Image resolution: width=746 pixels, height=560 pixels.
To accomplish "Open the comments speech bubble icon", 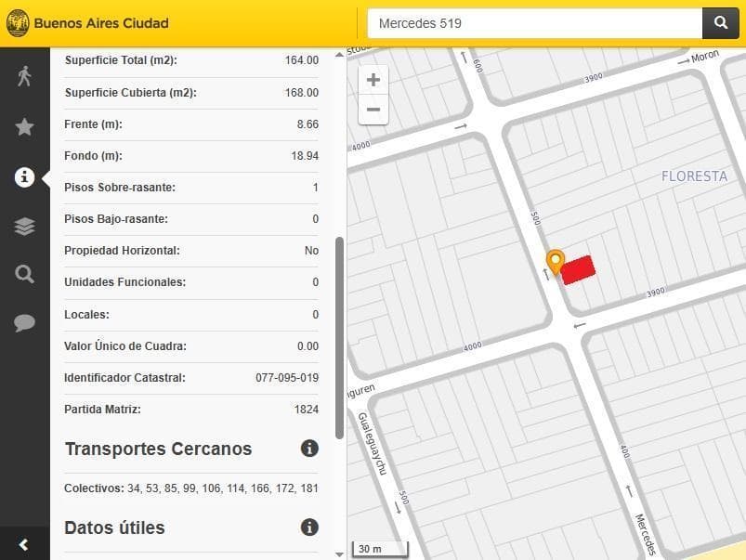I will coord(25,323).
